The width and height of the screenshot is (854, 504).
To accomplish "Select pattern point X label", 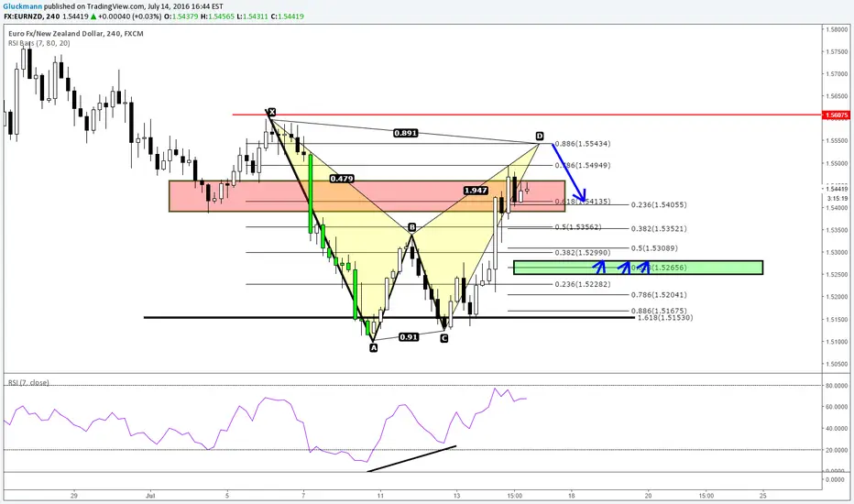I will click(272, 112).
